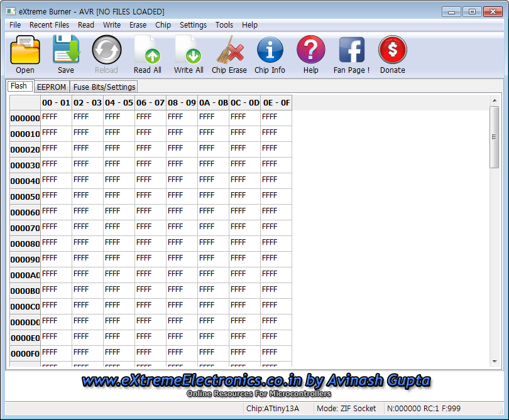Image resolution: width=509 pixels, height=420 pixels.
Task: Select row address 000010
Action: (x=25, y=134)
